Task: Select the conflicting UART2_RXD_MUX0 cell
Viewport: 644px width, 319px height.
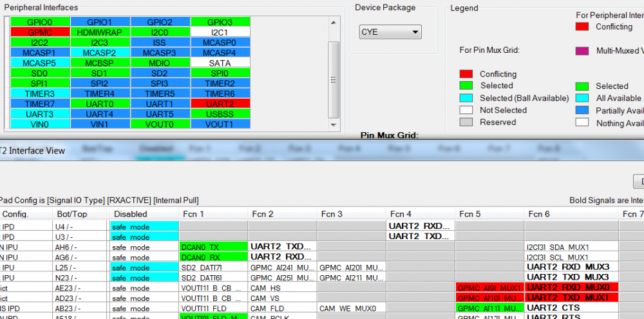Action: 571,288
